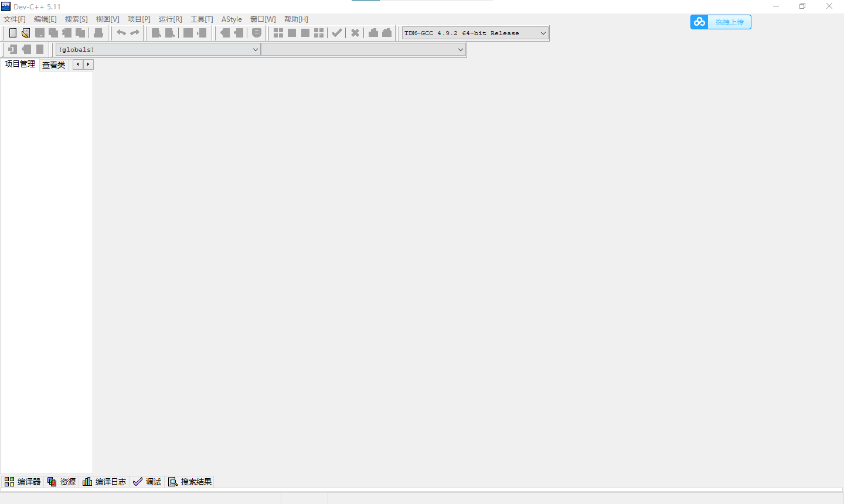Open the 文件[F] menu

(15, 19)
